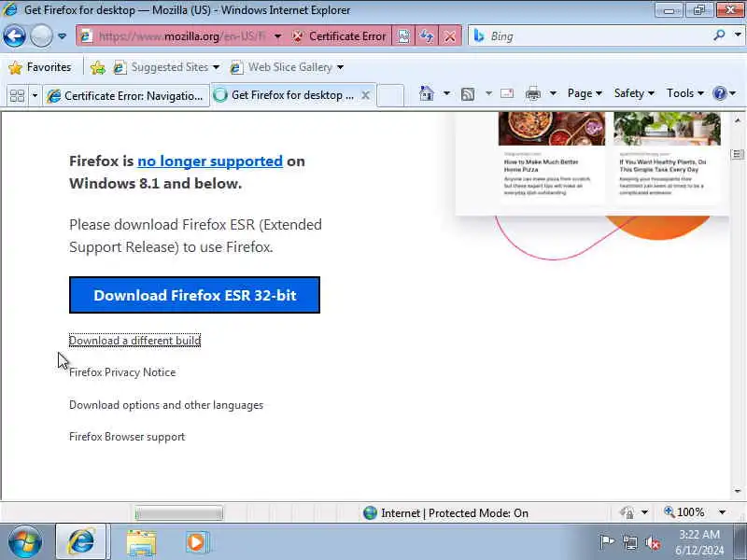Screen dimensions: 747x560
Task: Open the Windows Start menu orb
Action: pos(24,542)
